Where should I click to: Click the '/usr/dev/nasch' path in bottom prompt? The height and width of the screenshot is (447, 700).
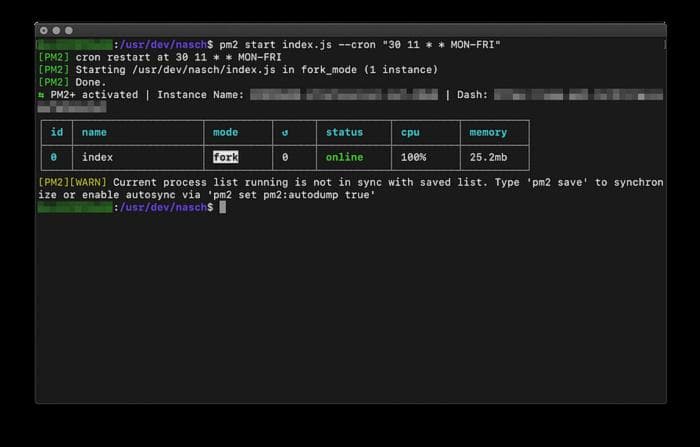coord(163,207)
